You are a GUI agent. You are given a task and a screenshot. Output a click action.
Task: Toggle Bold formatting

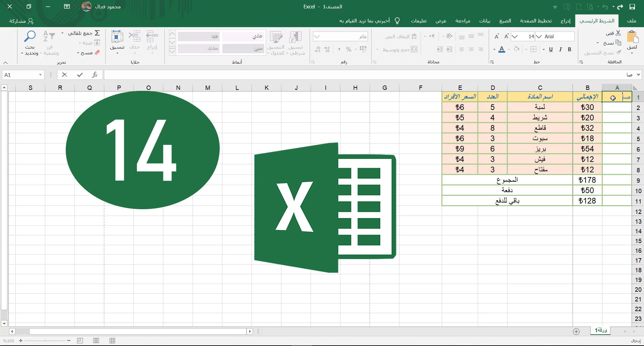pos(570,50)
